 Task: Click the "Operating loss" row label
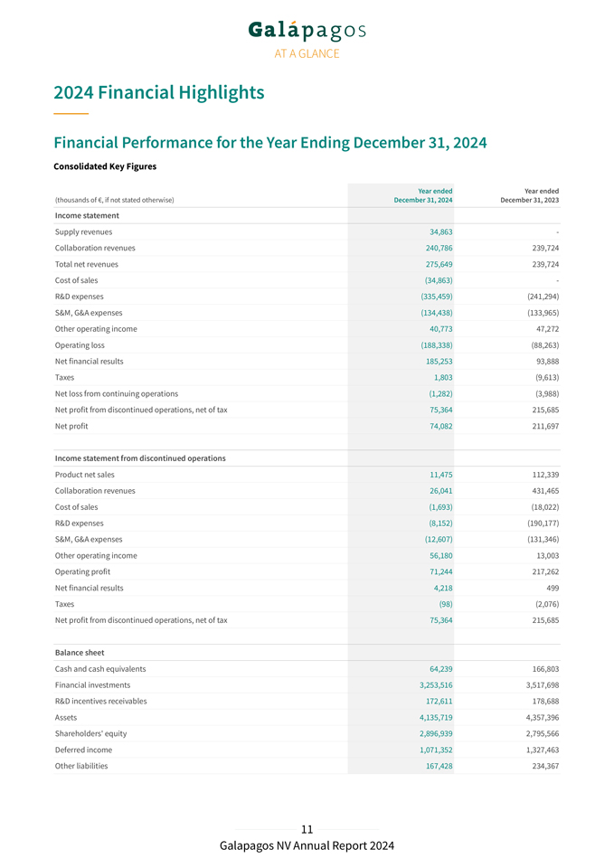81,345
